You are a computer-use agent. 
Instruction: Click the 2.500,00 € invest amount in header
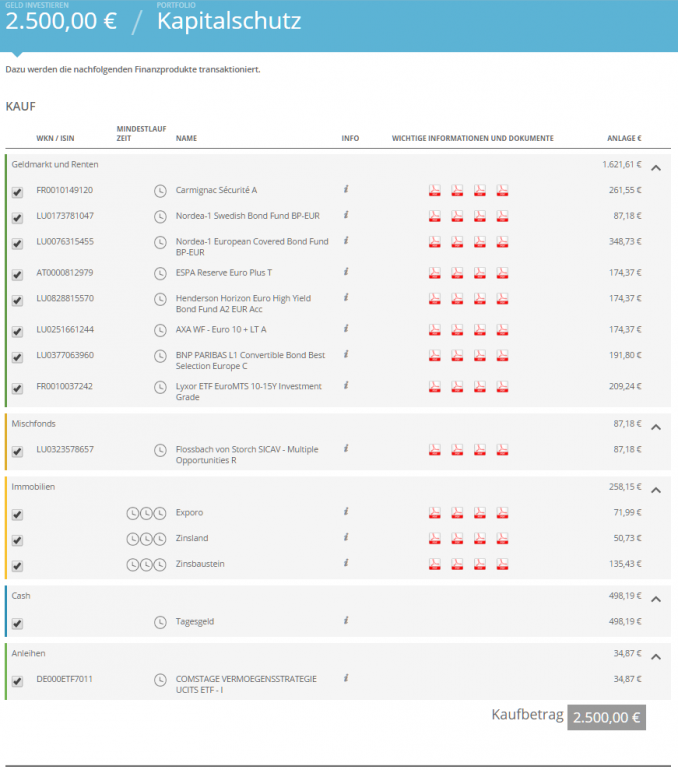click(x=61, y=21)
